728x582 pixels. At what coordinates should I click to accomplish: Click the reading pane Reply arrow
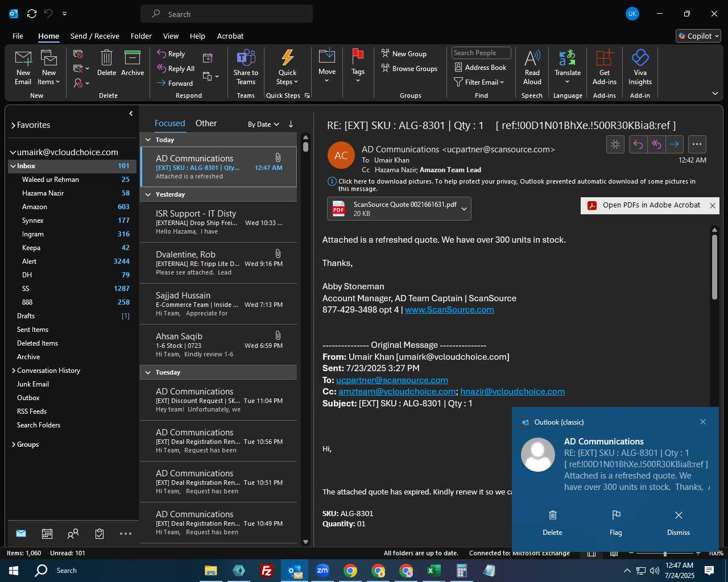(638, 144)
